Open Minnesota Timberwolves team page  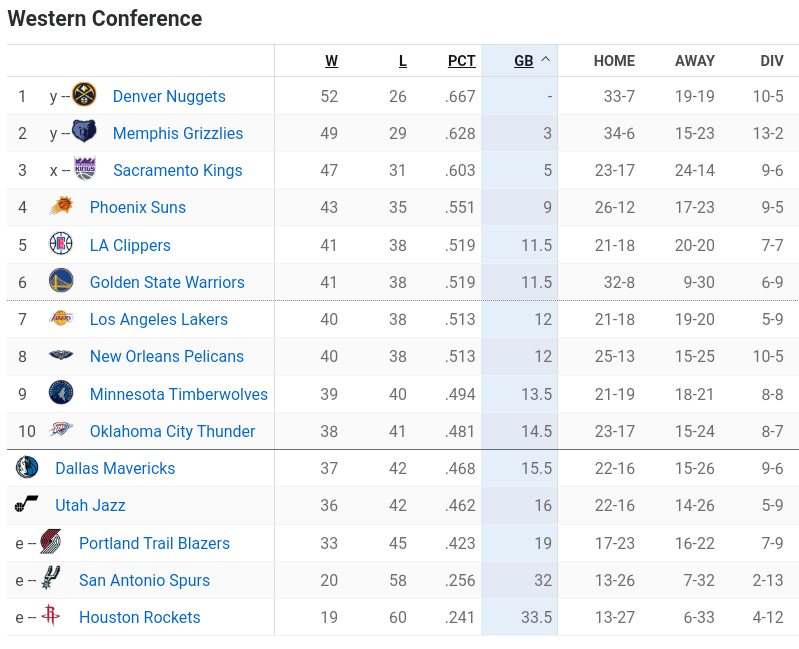(178, 394)
